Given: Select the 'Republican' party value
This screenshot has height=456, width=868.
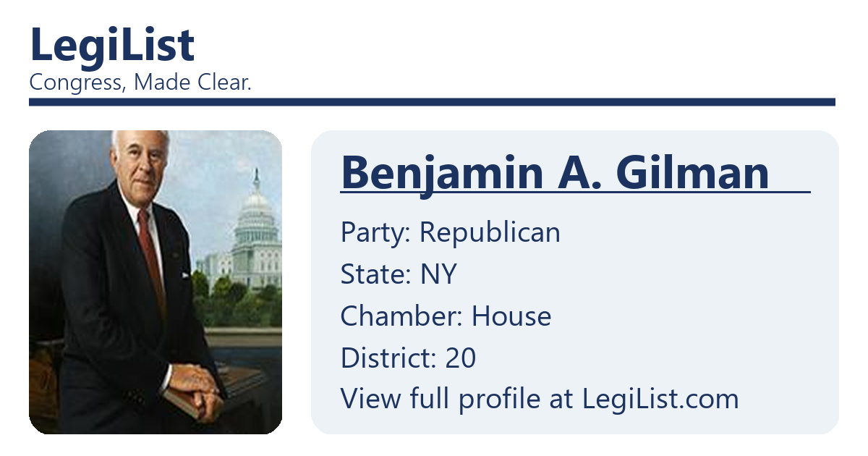Looking at the screenshot, I should tap(490, 232).
